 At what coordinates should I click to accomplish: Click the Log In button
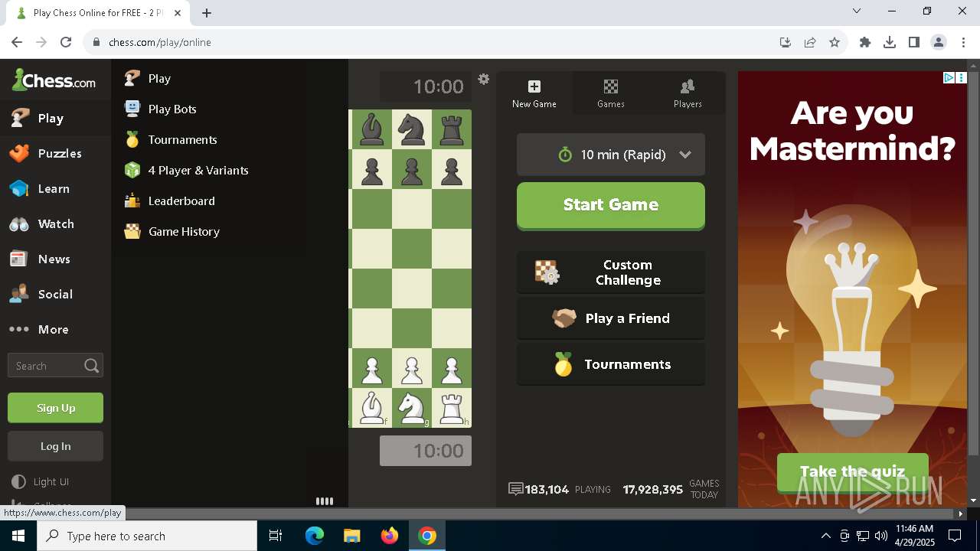[55, 446]
